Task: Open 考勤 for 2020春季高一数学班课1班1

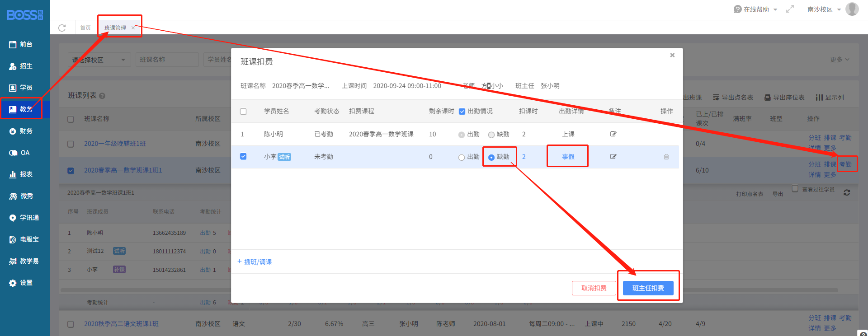Action: pyautogui.click(x=845, y=164)
